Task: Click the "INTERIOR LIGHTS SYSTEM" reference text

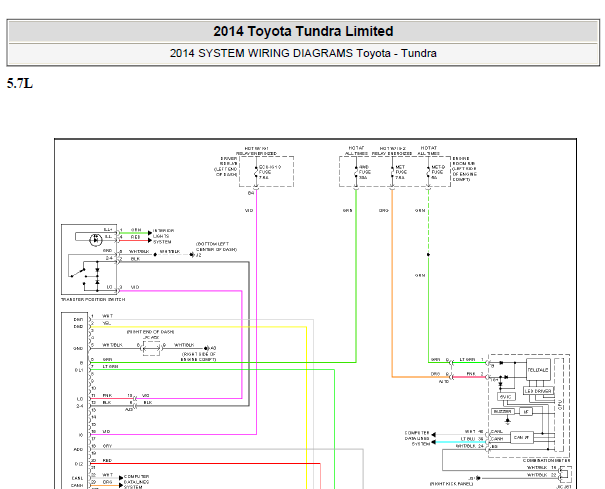Action: pos(163,236)
